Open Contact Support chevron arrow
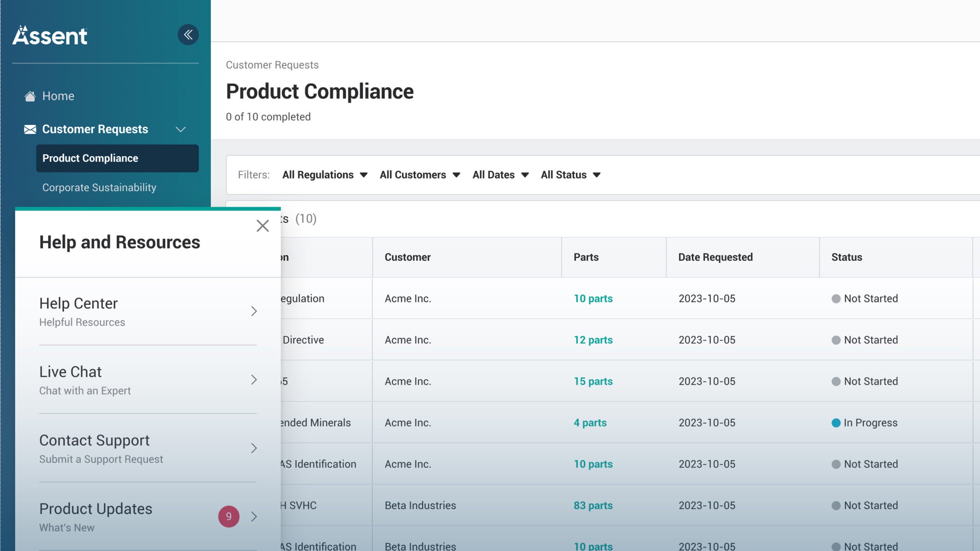The width and height of the screenshot is (980, 551). pyautogui.click(x=254, y=448)
